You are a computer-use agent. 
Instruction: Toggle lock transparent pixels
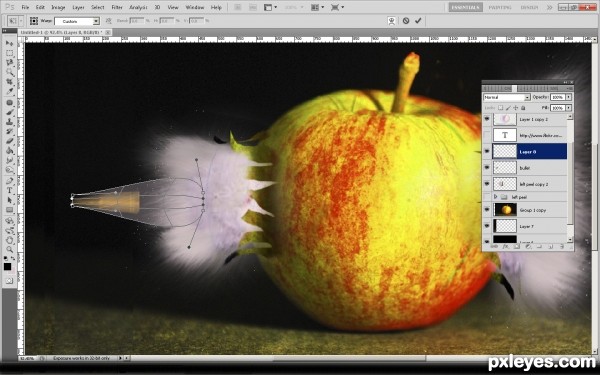coord(501,108)
